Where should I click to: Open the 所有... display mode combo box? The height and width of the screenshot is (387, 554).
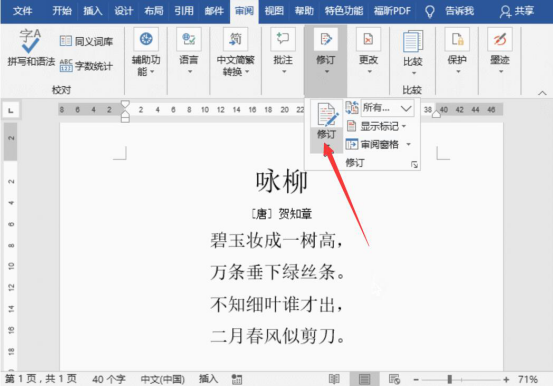click(x=388, y=107)
